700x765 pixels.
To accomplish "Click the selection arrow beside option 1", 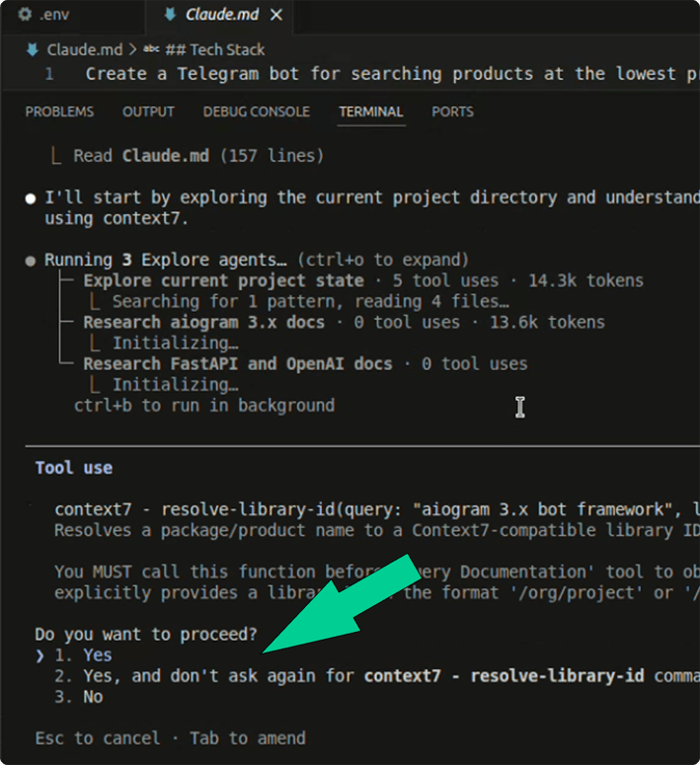I will [x=39, y=654].
